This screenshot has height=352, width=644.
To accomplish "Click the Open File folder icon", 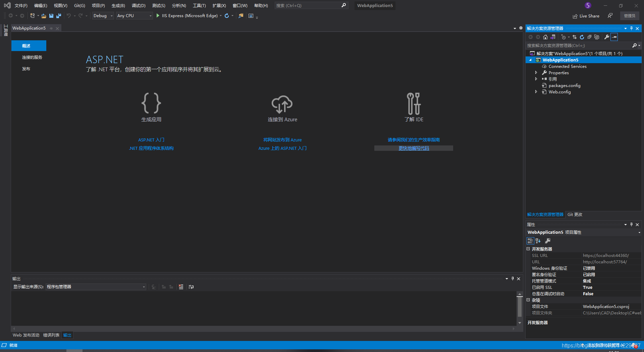I will [44, 16].
